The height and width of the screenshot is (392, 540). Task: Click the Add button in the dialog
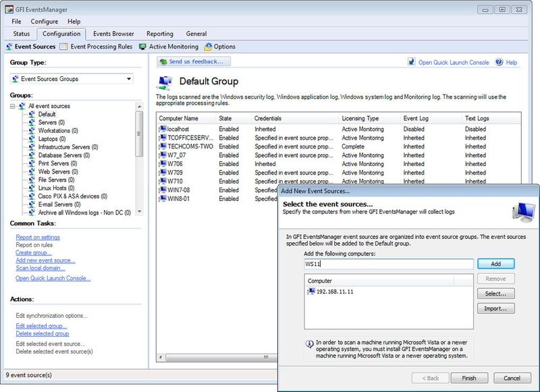pyautogui.click(x=495, y=264)
